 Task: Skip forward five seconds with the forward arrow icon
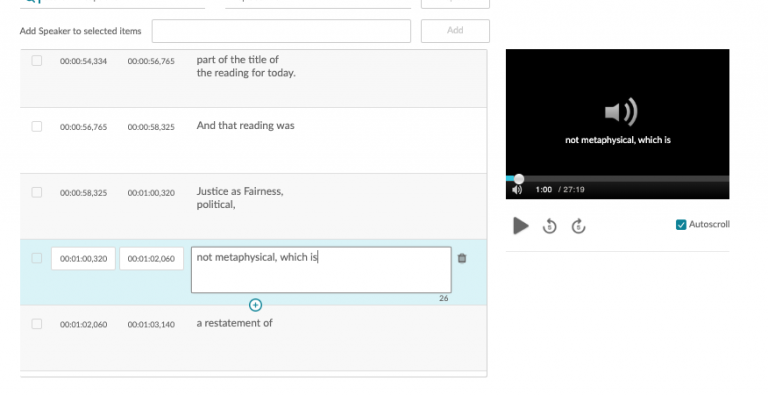578,226
